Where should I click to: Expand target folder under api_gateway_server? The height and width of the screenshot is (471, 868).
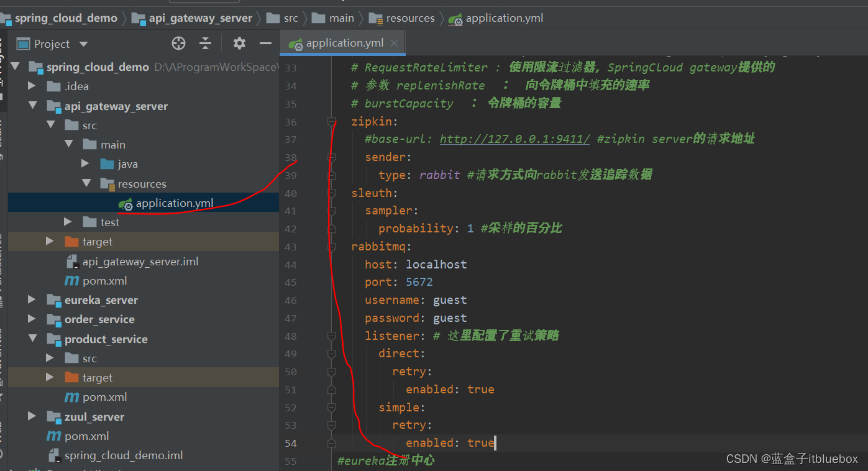pyautogui.click(x=50, y=241)
